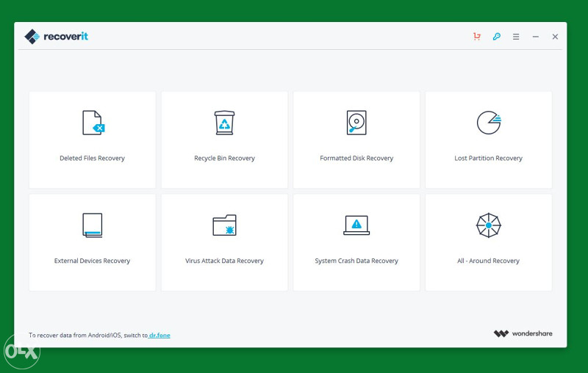This screenshot has height=373, width=588.
Task: Choose the system crash laptop icon
Action: [356, 225]
